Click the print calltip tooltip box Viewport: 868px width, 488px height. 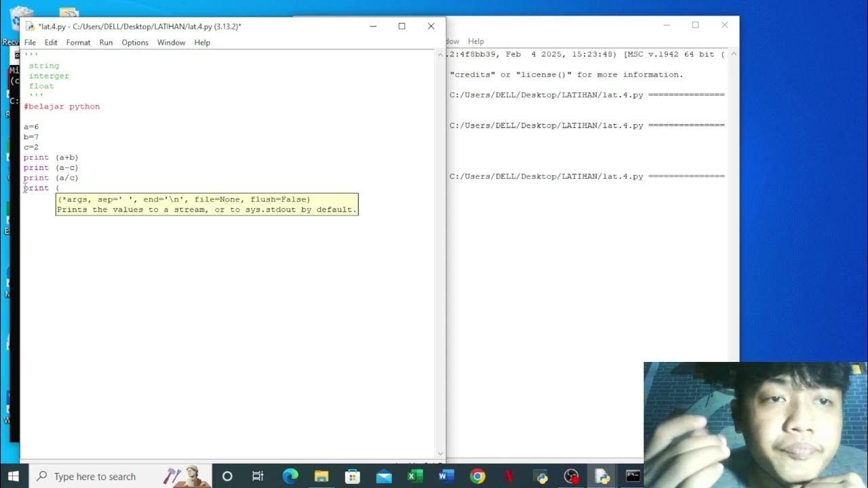[x=207, y=204]
